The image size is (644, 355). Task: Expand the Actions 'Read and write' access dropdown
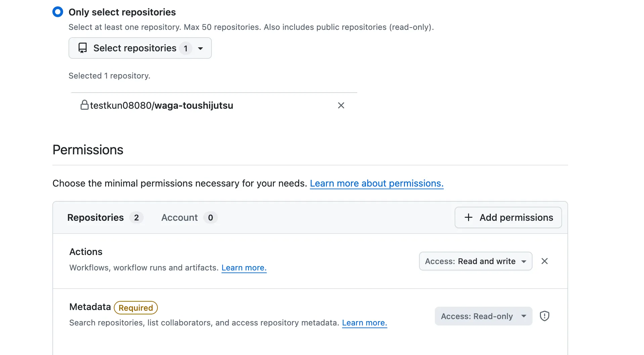475,261
